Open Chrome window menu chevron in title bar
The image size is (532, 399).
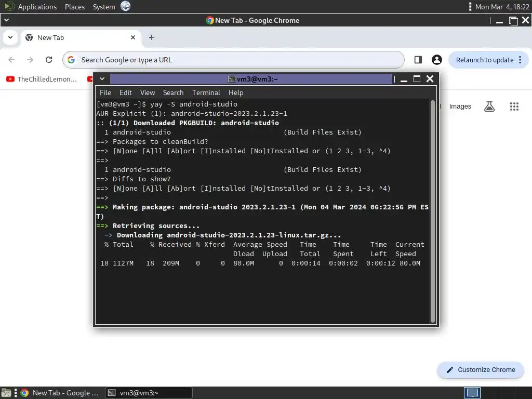(x=6, y=20)
